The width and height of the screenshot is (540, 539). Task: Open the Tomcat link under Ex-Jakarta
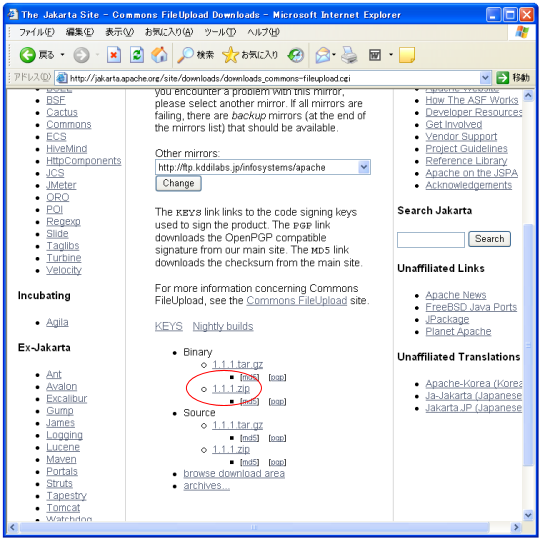pyautogui.click(x=63, y=508)
